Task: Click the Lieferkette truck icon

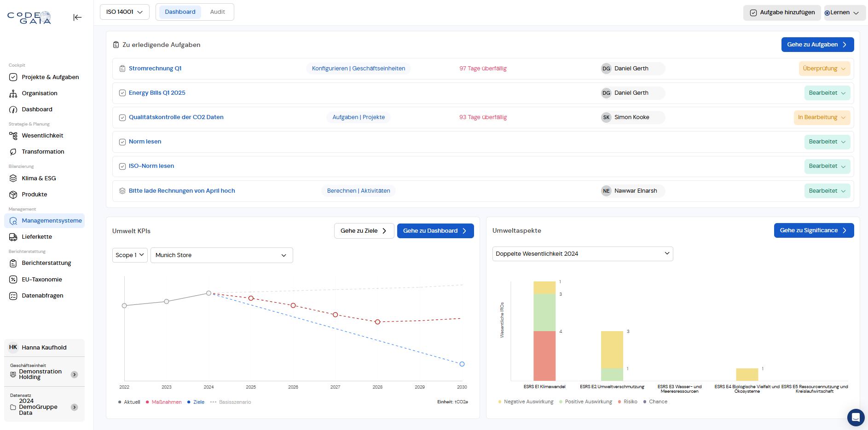Action: (x=13, y=237)
